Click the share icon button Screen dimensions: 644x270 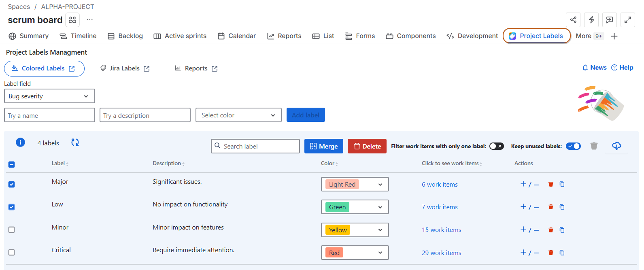pyautogui.click(x=573, y=20)
